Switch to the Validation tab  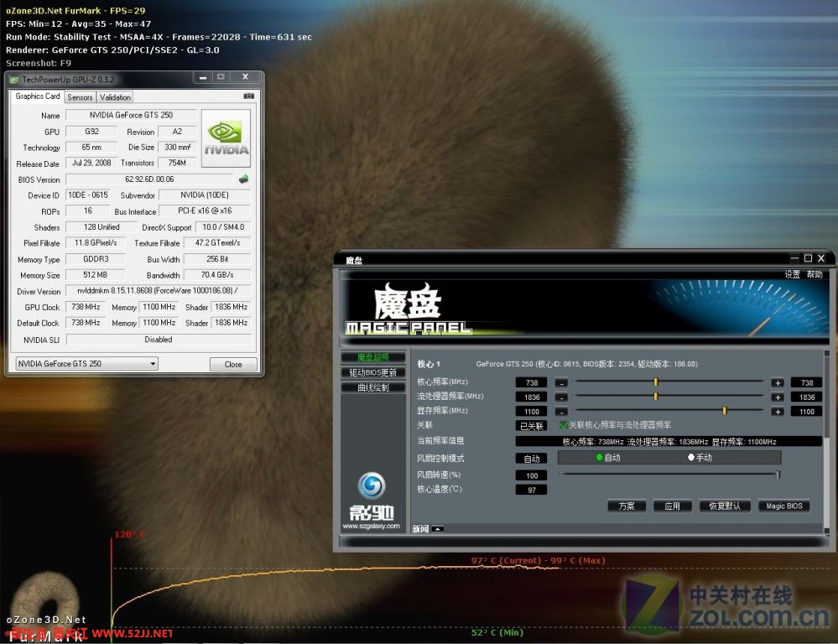click(x=115, y=97)
